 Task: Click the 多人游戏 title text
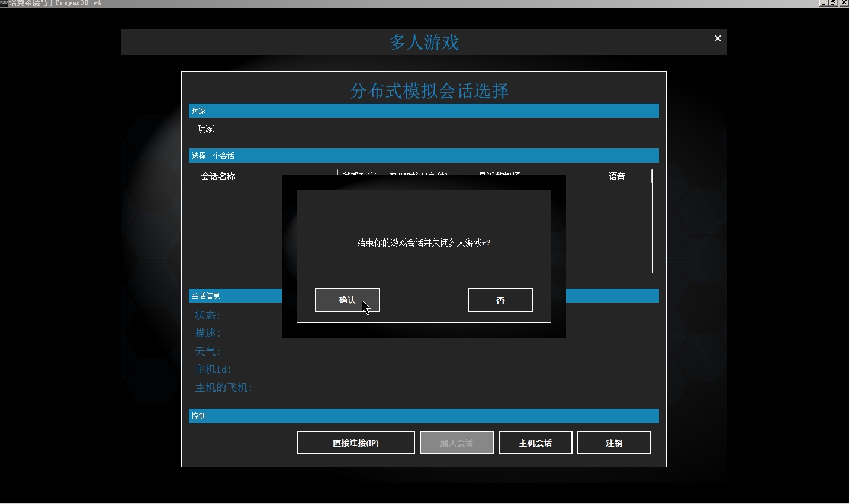[424, 42]
